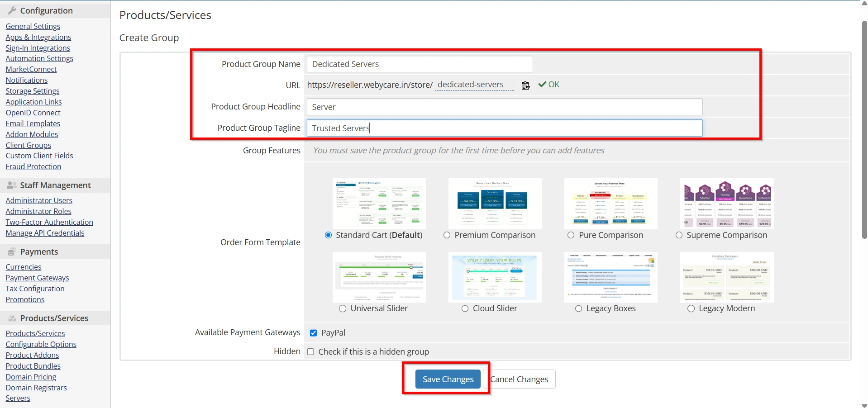Select the Standard Cart (Default) radio button
The image size is (868, 408).
coord(329,235)
